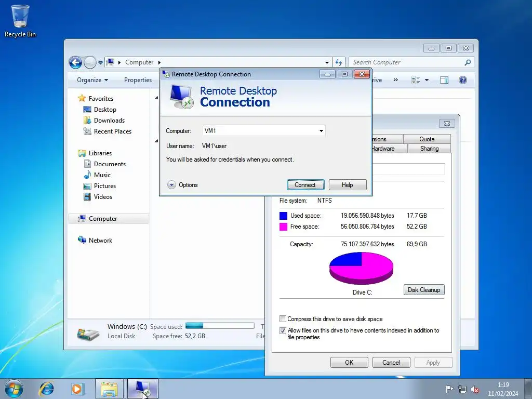
Task: Open the Pictures library
Action: click(105, 186)
